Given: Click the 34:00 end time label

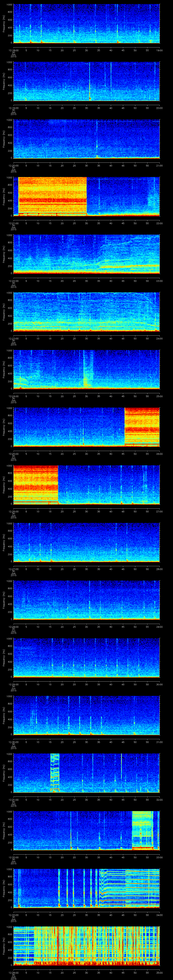Looking at the screenshot, I should click(160, 915).
